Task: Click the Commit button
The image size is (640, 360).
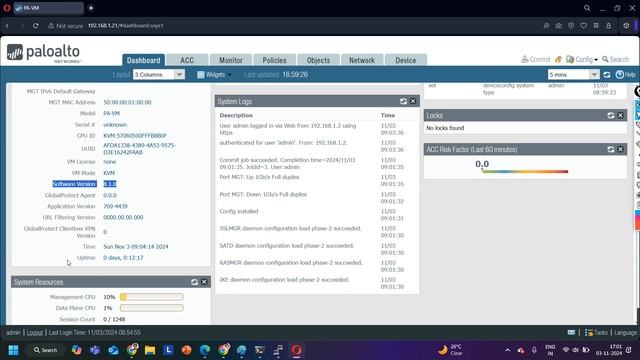Action: click(536, 60)
